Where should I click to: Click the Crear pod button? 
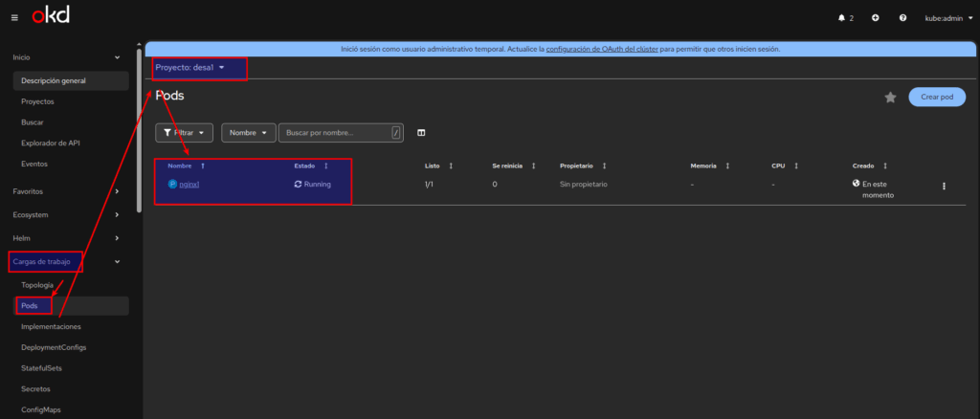(936, 97)
